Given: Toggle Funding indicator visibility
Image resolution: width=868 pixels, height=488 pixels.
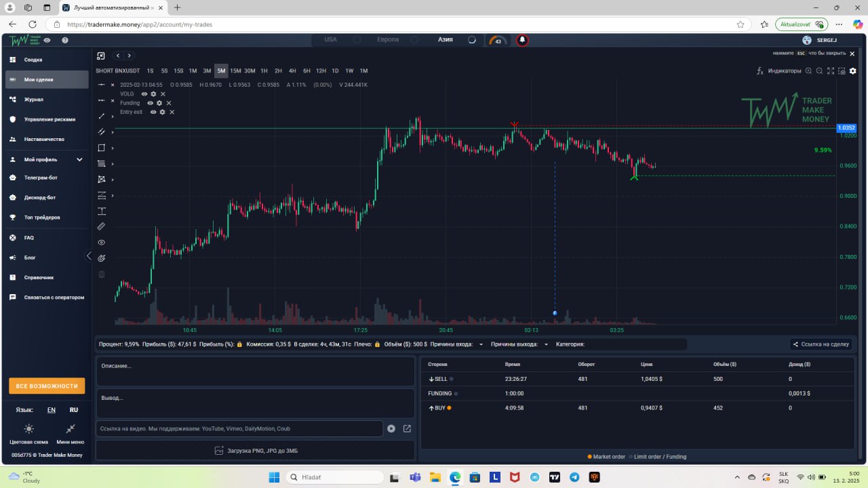Looking at the screenshot, I should pos(151,103).
